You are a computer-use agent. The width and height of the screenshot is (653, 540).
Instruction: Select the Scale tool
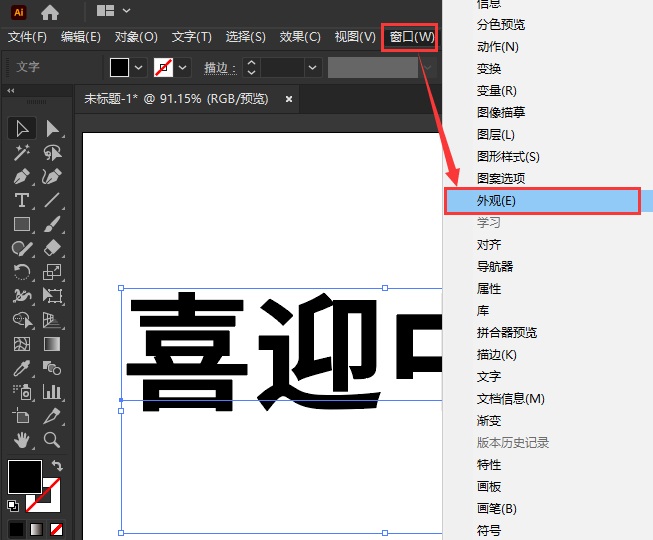click(52, 273)
